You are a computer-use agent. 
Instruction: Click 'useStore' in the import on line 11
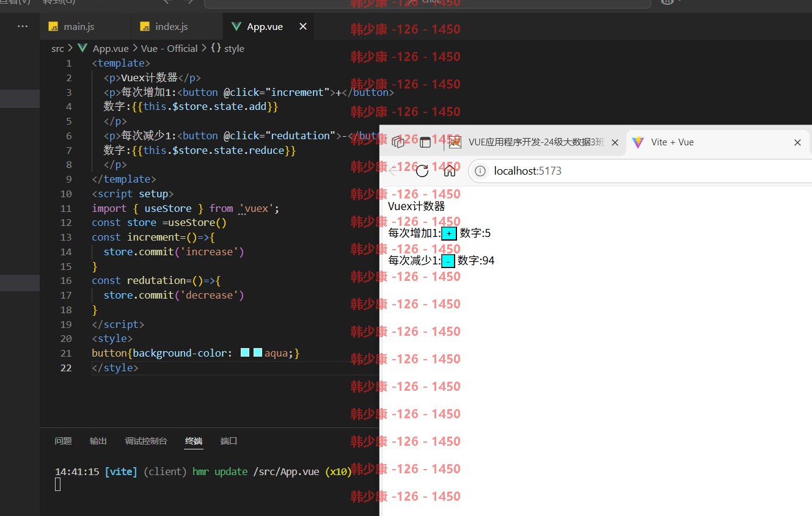click(168, 208)
